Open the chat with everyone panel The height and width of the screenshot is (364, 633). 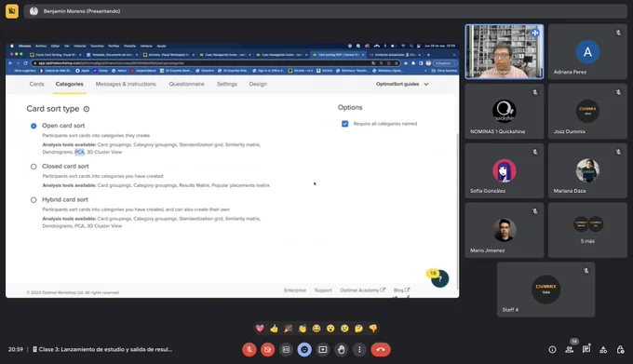[x=586, y=349]
